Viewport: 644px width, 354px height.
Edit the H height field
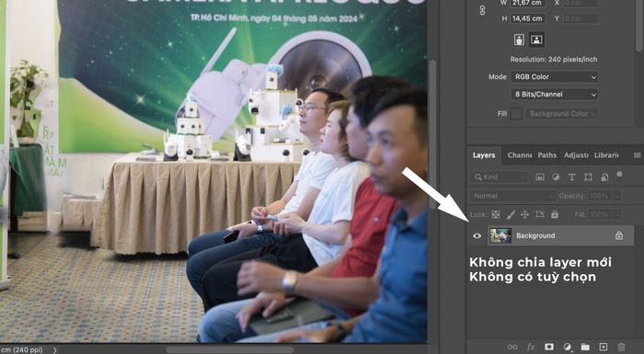point(527,18)
